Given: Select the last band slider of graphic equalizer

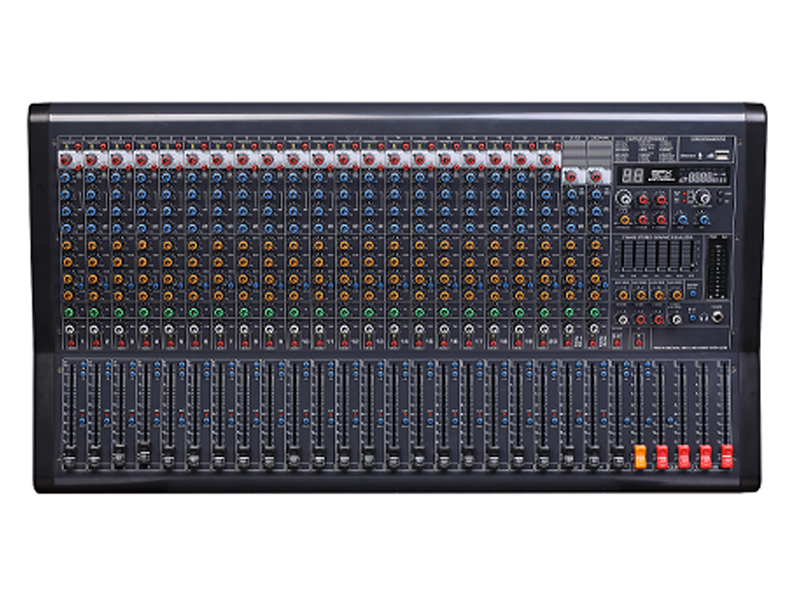Looking at the screenshot, I should (692, 257).
